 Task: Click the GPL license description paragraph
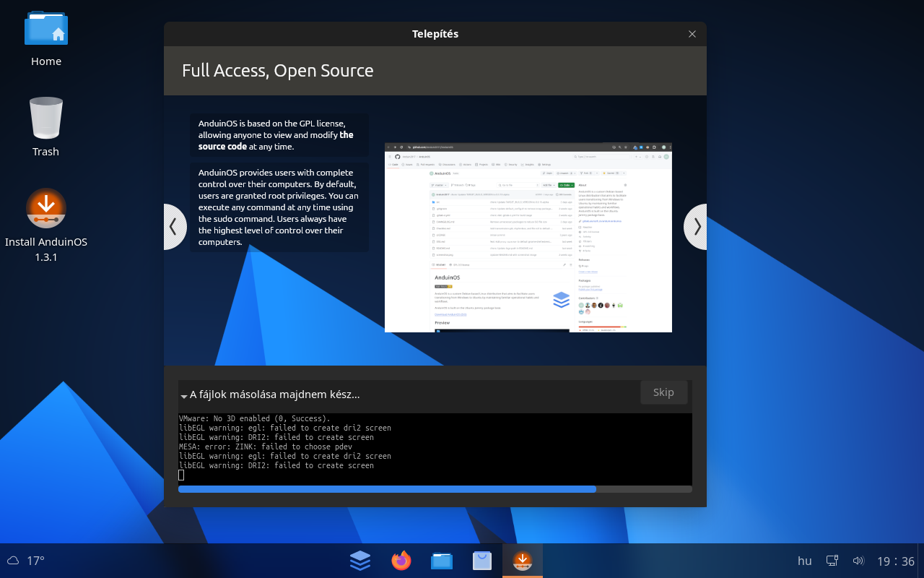279,135
